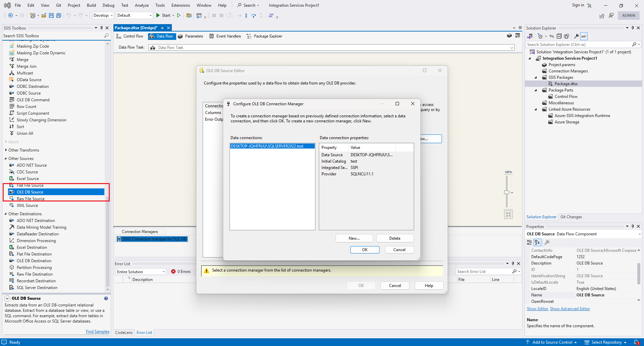Select Multicast component in toolbox
644x346 pixels.
25,73
